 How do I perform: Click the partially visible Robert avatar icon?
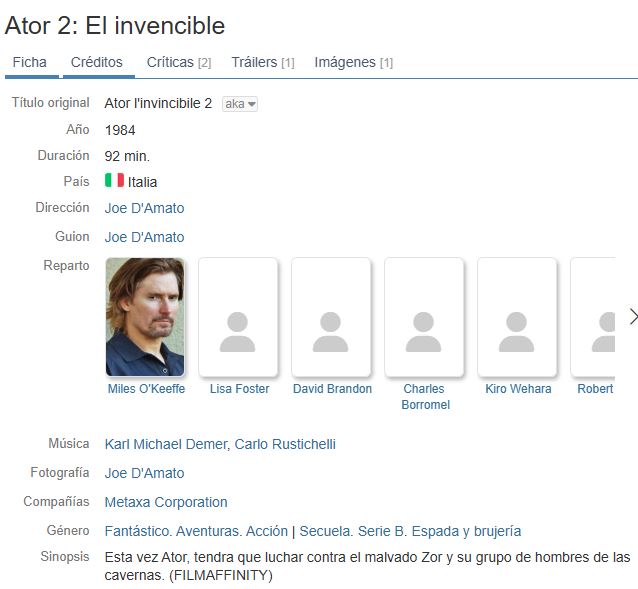[x=603, y=332]
